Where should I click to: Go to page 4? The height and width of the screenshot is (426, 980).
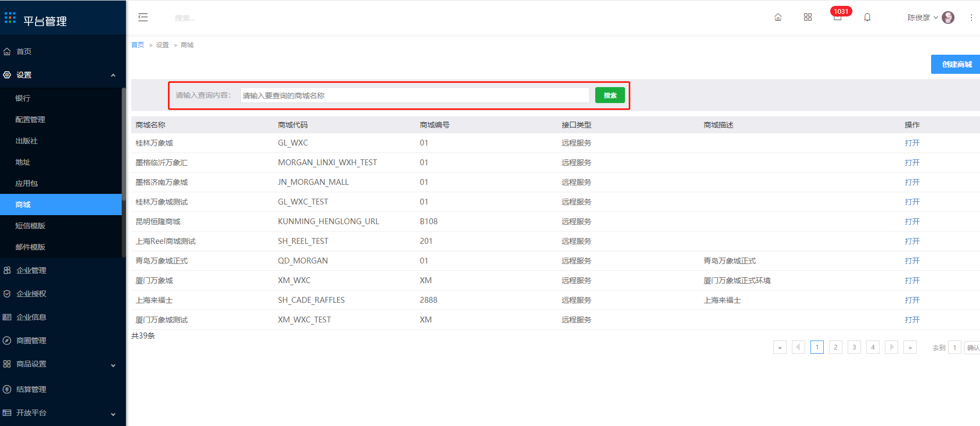pyautogui.click(x=873, y=347)
